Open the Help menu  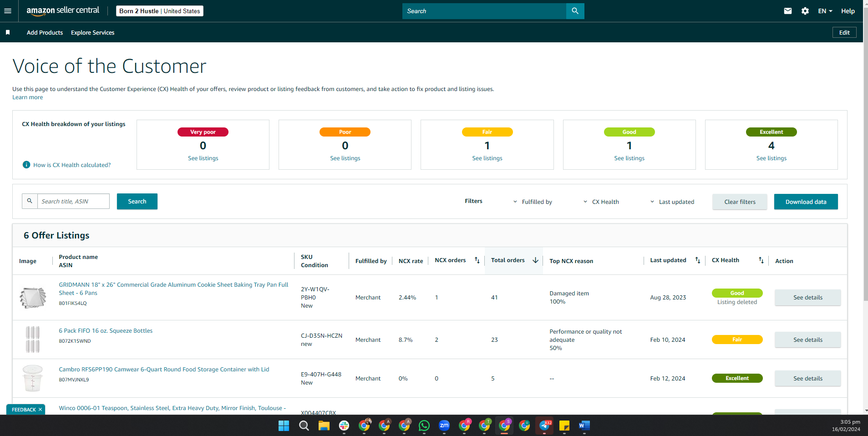point(848,11)
